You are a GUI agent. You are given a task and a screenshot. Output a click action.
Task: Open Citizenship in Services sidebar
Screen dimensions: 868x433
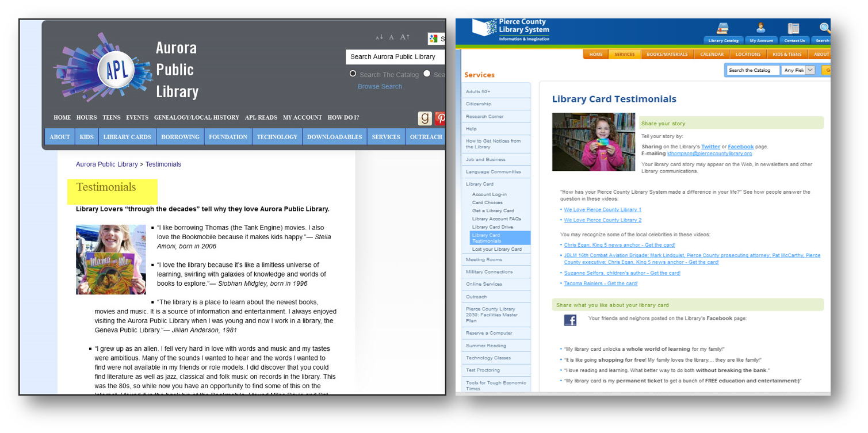(x=496, y=104)
